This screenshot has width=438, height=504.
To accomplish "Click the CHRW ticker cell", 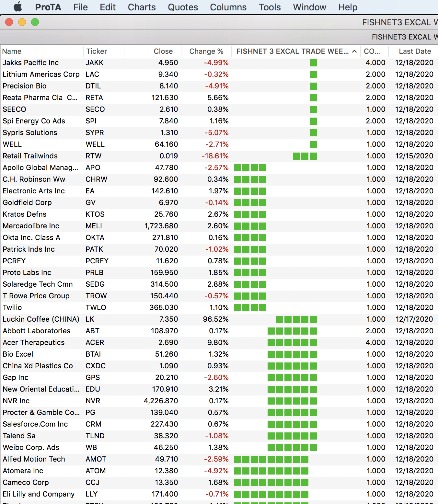I will click(x=97, y=179).
